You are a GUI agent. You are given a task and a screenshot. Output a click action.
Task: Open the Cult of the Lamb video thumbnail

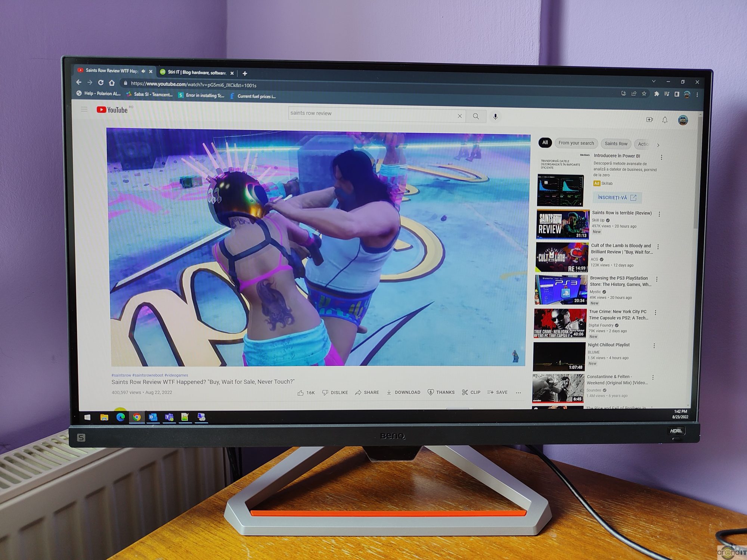561,257
